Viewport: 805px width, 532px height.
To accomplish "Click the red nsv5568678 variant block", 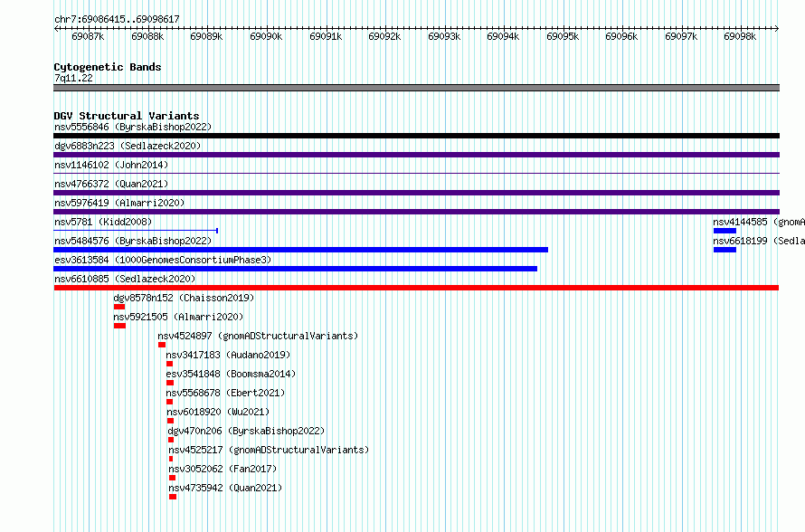I will (169, 402).
